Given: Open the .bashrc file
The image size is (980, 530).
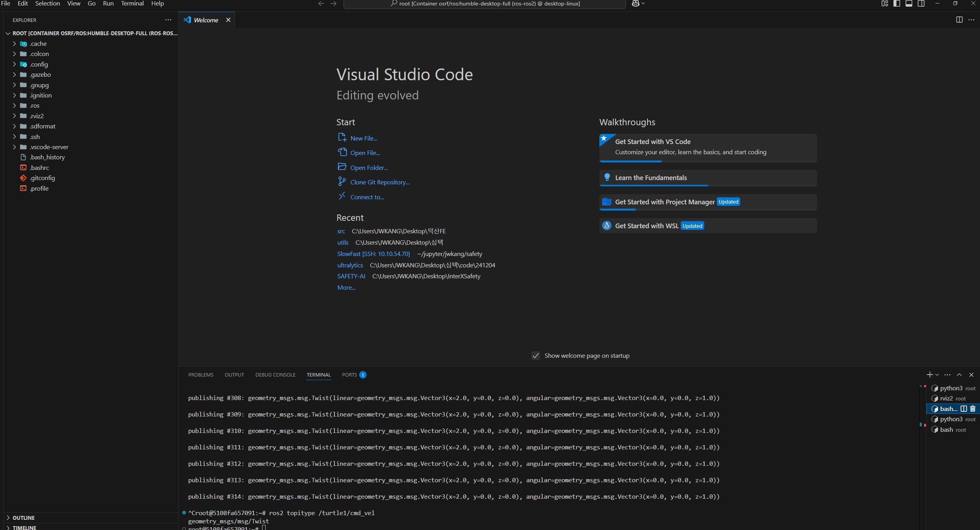Looking at the screenshot, I should point(39,168).
